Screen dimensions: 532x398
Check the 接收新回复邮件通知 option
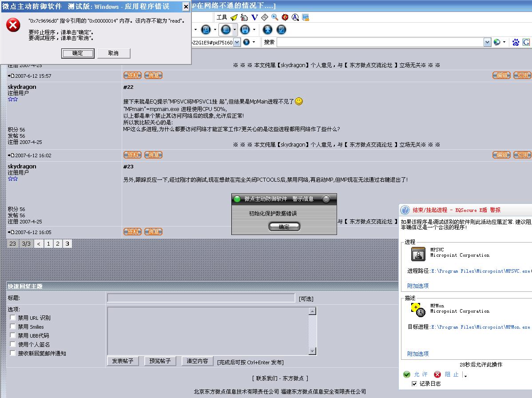(x=12, y=353)
